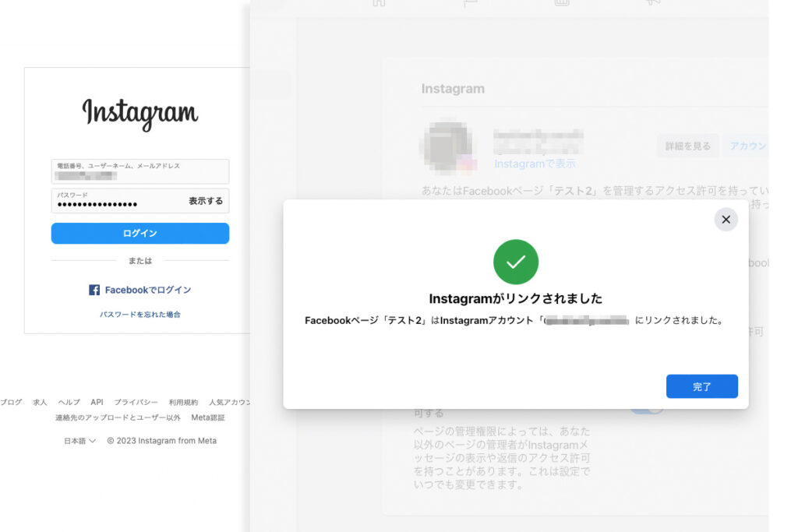Image resolution: width=798 pixels, height=532 pixels.
Task: Open the ヘルプ footer link
Action: tap(69, 402)
